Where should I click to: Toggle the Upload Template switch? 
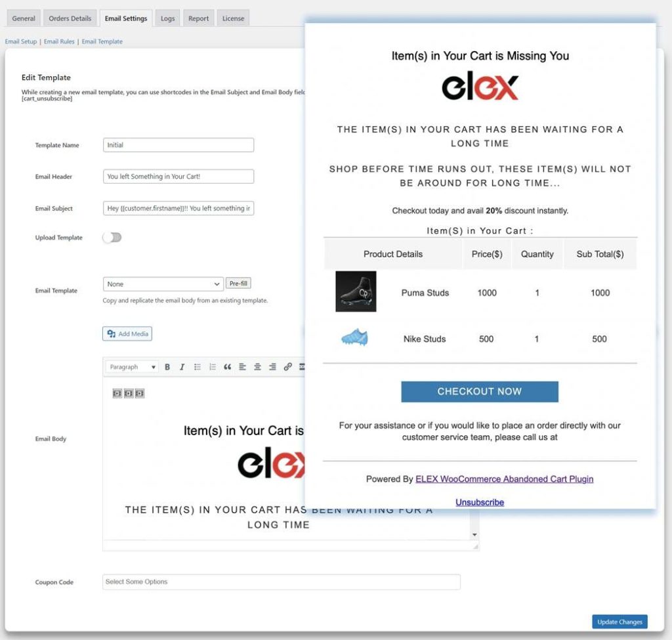[x=112, y=238]
